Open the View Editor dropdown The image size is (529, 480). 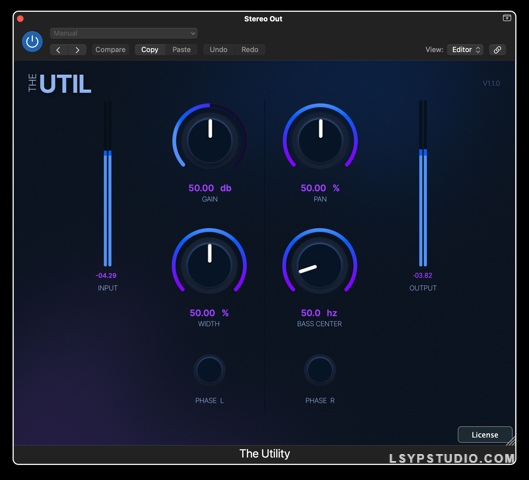pyautogui.click(x=465, y=50)
